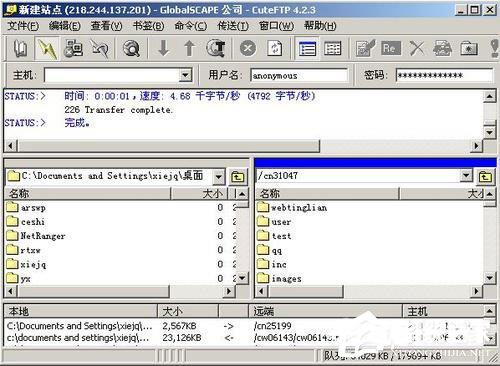
Task: Click the Connect to site computers icon
Action: pyautogui.click(x=73, y=49)
